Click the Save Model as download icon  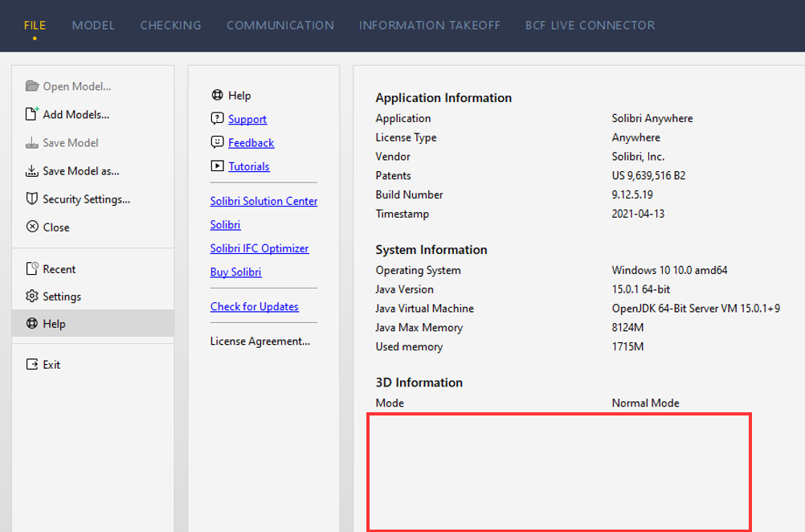point(32,170)
